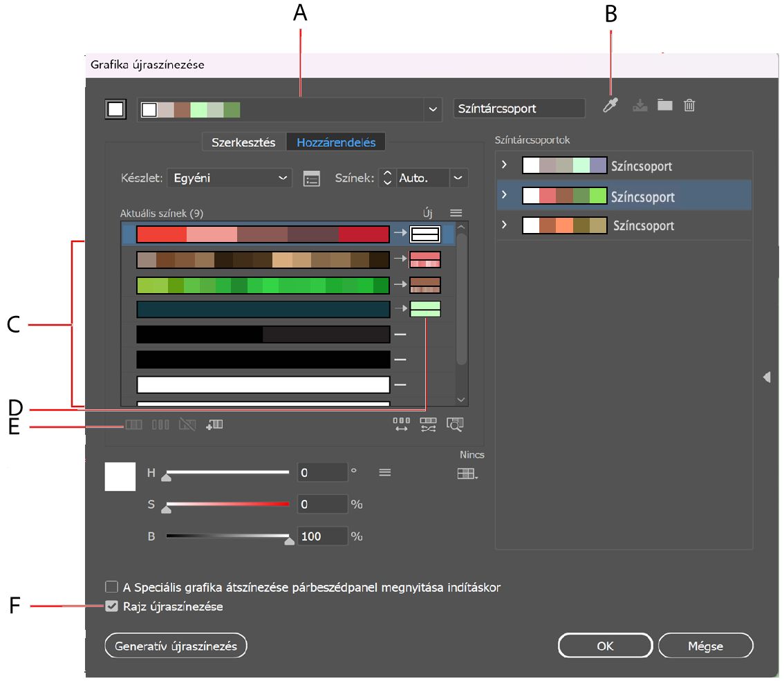
Task: Expand the selected Színcsoport with bright green swatch
Action: coord(504,194)
